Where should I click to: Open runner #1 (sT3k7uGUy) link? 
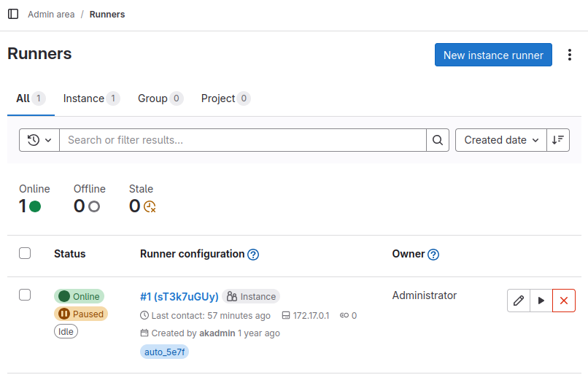pyautogui.click(x=179, y=296)
